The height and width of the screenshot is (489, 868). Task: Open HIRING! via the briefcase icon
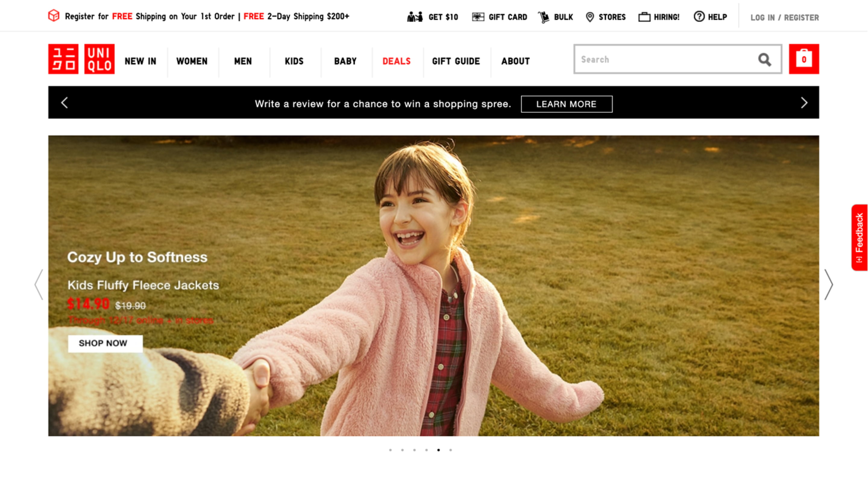(x=644, y=17)
